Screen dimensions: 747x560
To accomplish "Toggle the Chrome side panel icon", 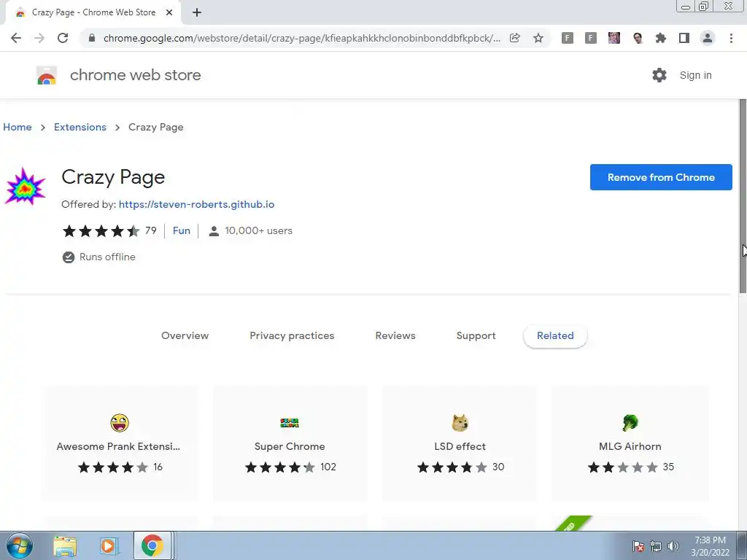I will tap(684, 38).
